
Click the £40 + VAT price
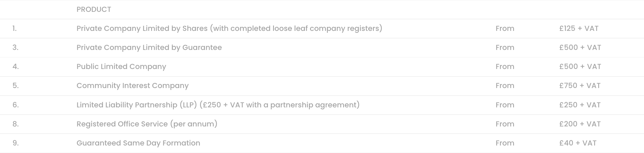(578, 143)
